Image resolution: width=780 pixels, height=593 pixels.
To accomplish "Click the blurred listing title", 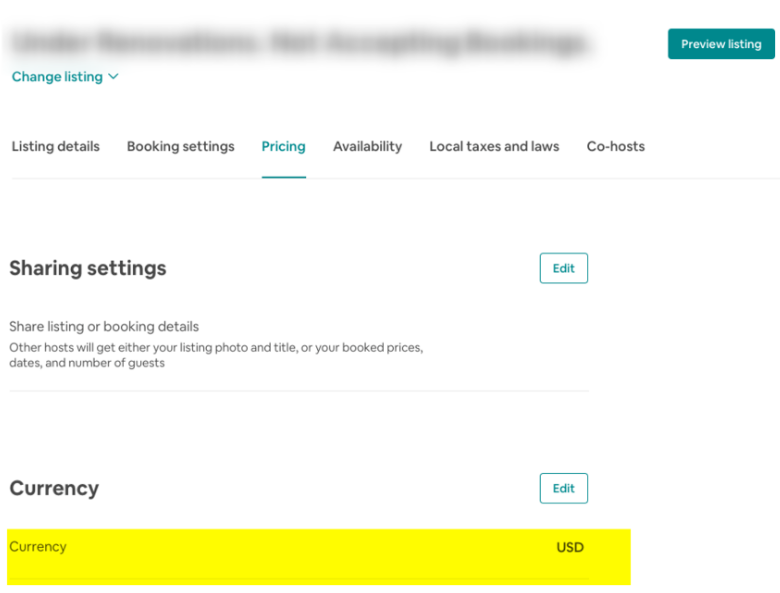I will 298,43.
